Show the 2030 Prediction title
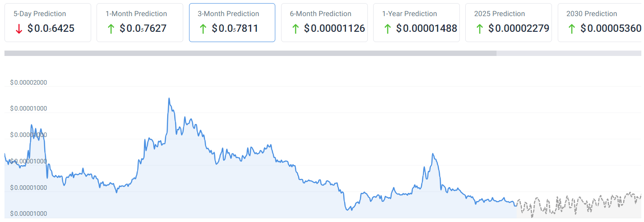This screenshot has width=644, height=222. pos(592,14)
